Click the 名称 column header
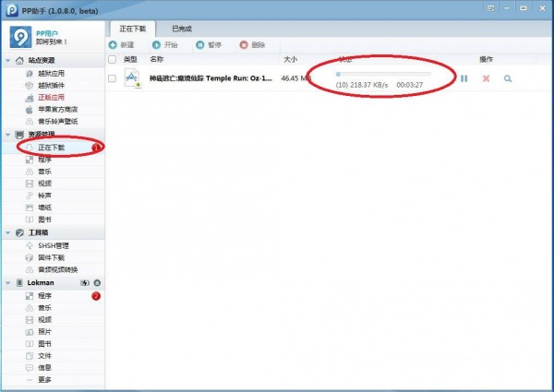Image resolution: width=554 pixels, height=392 pixels. pos(157,59)
